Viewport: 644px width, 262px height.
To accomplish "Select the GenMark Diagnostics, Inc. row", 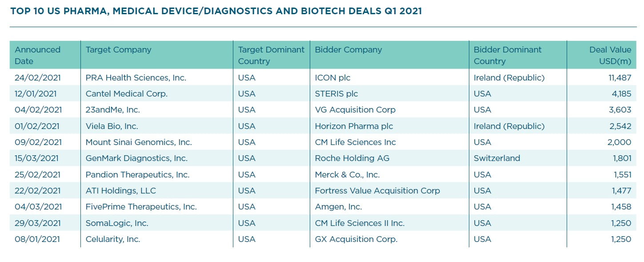I will [136, 158].
